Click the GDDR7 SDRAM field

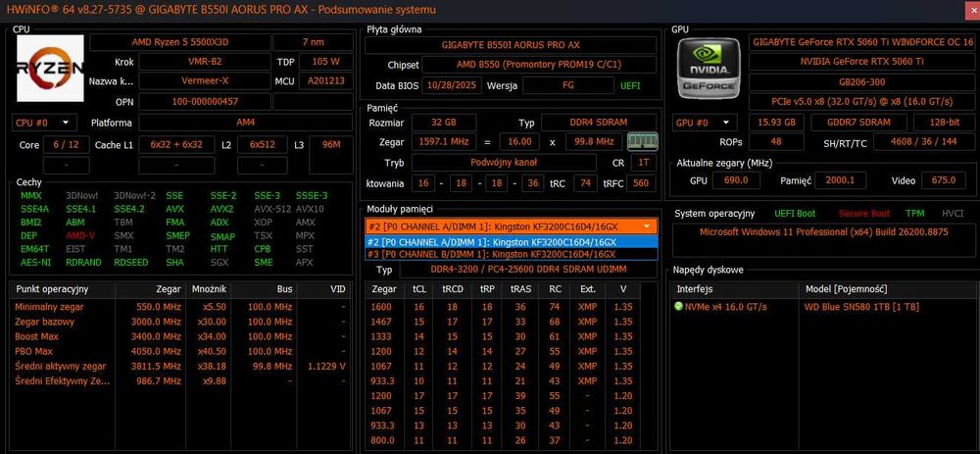coord(860,123)
